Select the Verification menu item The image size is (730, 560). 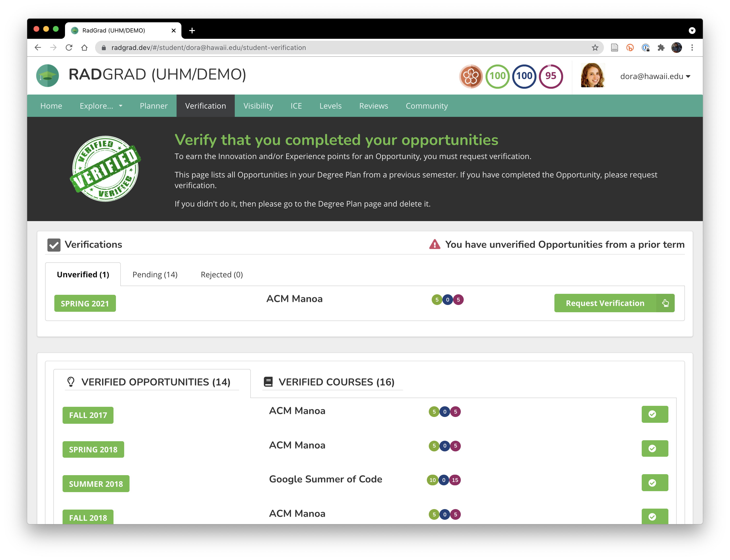(205, 106)
